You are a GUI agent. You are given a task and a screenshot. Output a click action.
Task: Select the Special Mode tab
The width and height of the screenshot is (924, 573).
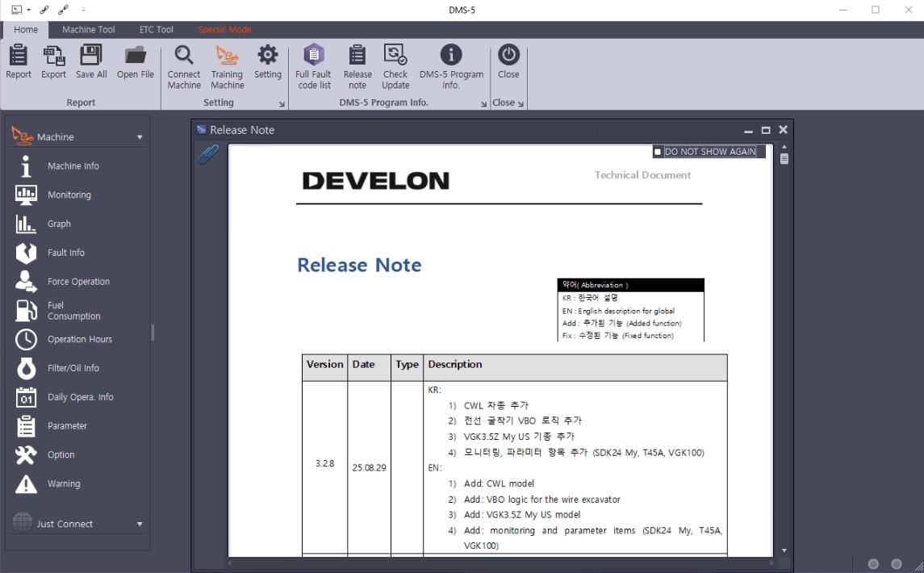tap(224, 30)
